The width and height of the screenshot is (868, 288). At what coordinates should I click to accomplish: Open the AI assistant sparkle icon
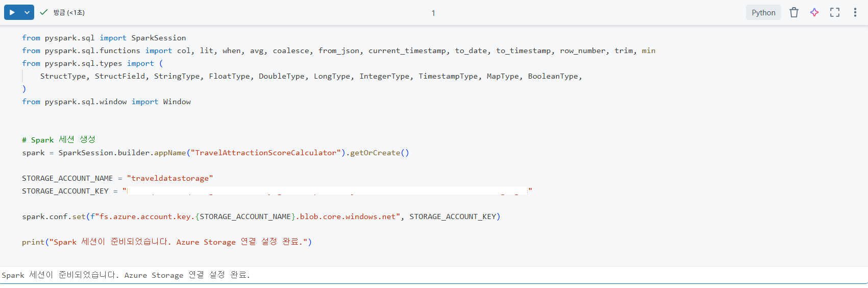(814, 13)
